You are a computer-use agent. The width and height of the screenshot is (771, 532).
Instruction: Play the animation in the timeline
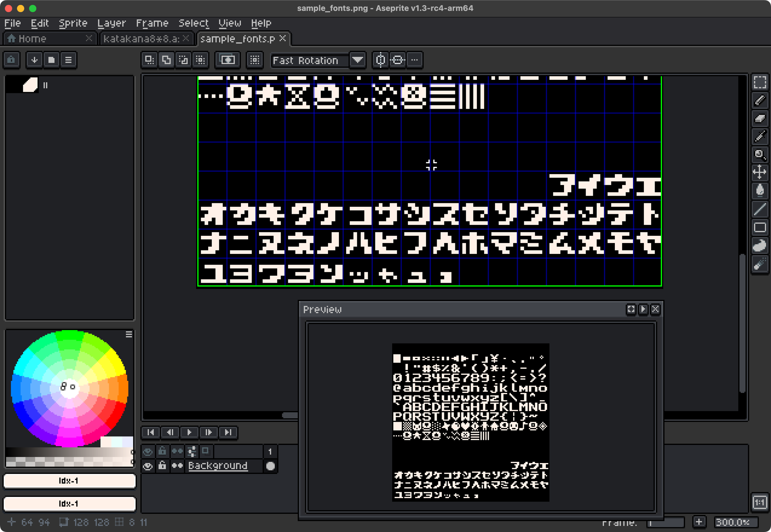(189, 432)
